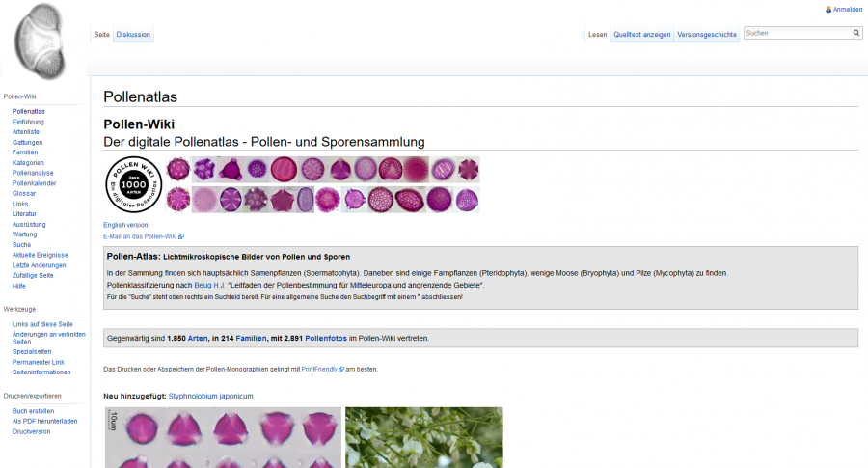The height and width of the screenshot is (468, 868).
Task: Click external link icon after PrintFriendly
Action: (x=341, y=369)
